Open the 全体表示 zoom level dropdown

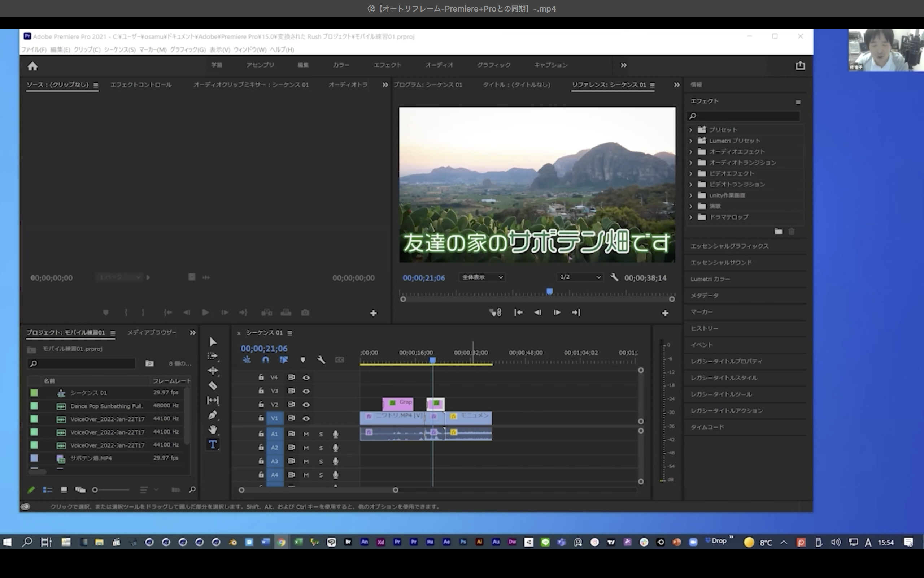[x=482, y=277]
